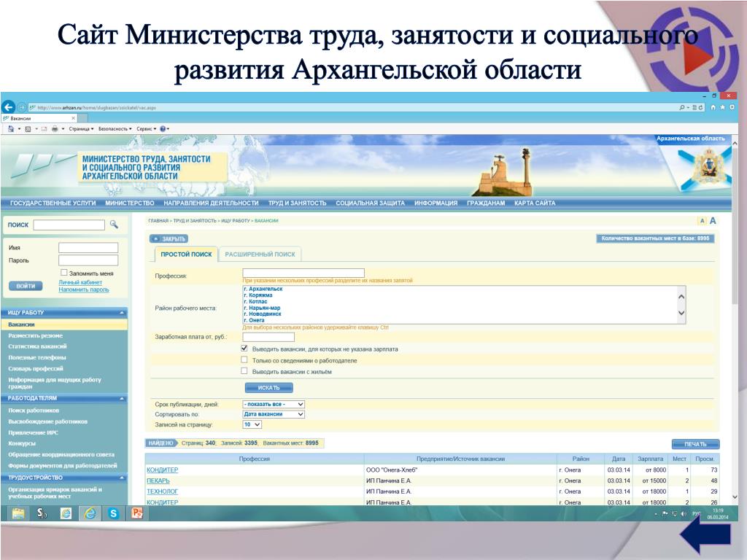Open the browser settings gear icon

pos(732,108)
